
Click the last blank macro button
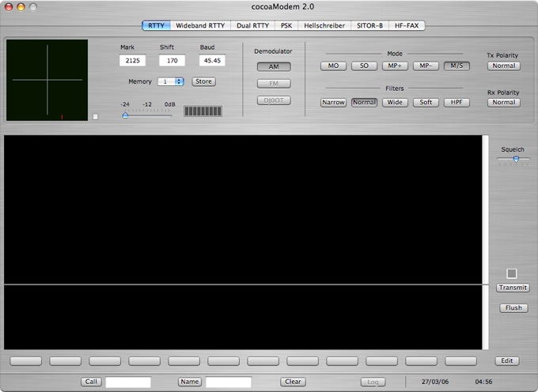460,361
